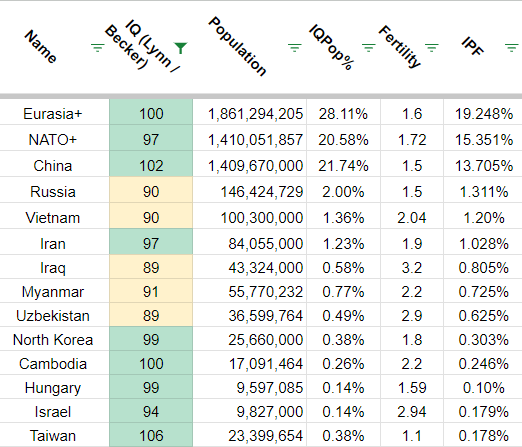This screenshot has width=522, height=447.
Task: Click the Israel name cell
Action: click(x=53, y=412)
